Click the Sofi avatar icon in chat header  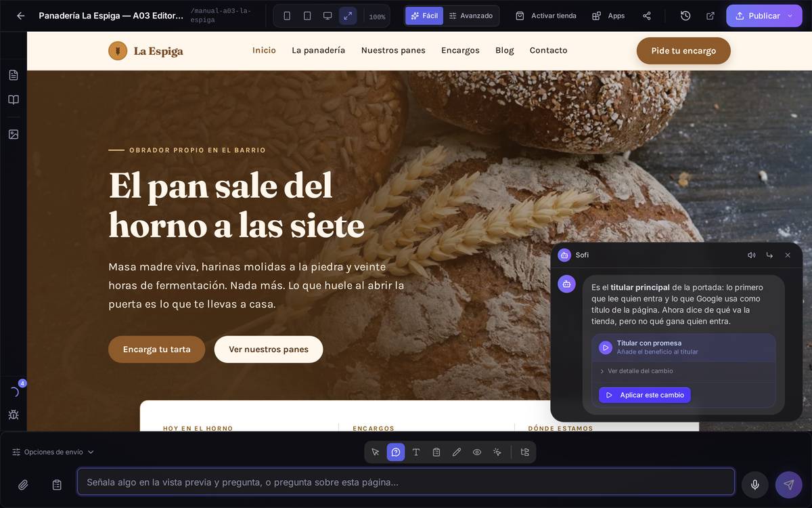(564, 255)
